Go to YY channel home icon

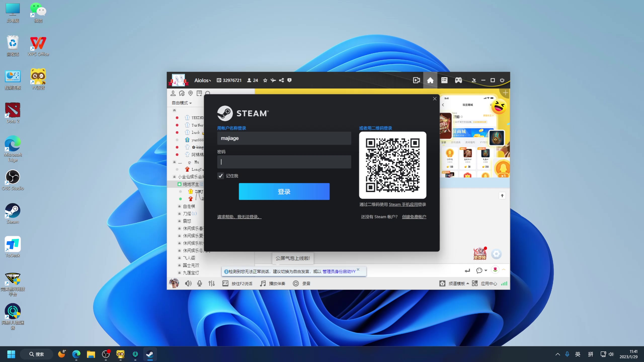430,80
